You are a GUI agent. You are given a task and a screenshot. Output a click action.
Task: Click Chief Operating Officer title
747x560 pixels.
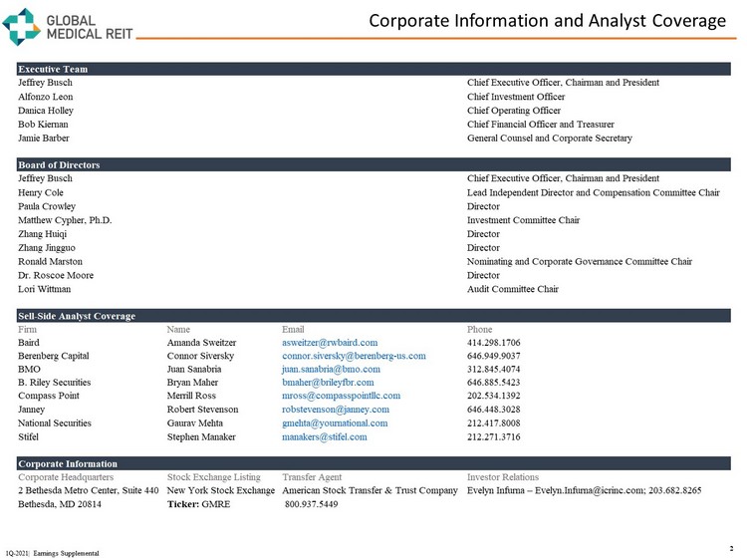(514, 111)
